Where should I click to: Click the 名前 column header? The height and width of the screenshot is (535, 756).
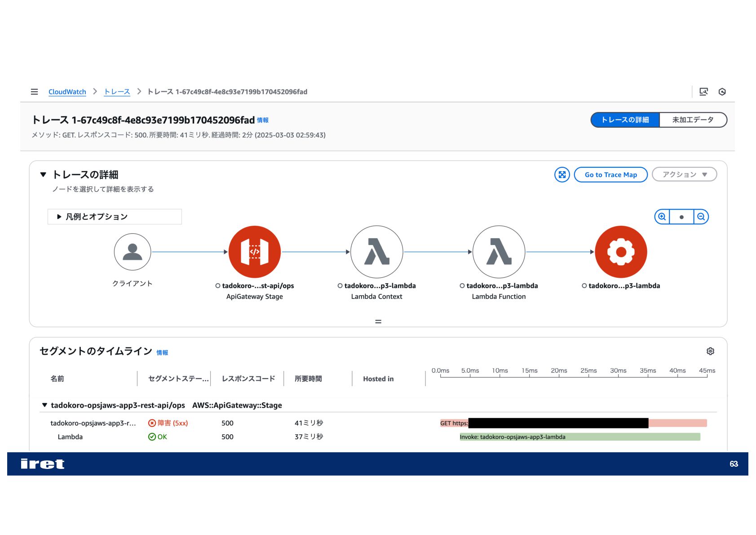[x=57, y=379]
